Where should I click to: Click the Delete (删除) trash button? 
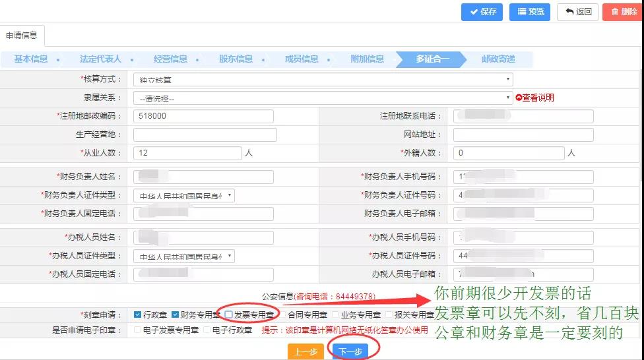[622, 12]
